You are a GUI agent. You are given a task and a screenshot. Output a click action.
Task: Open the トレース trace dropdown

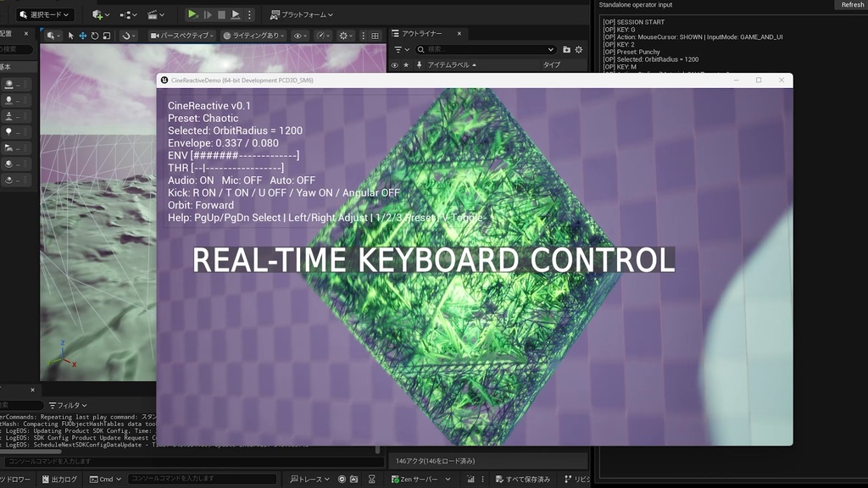(x=310, y=480)
